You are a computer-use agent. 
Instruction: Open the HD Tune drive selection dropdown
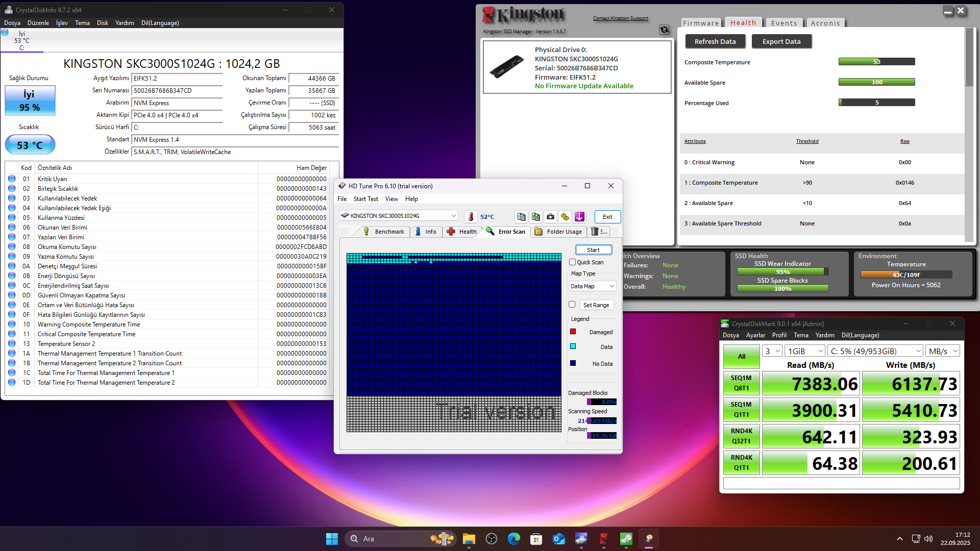399,216
